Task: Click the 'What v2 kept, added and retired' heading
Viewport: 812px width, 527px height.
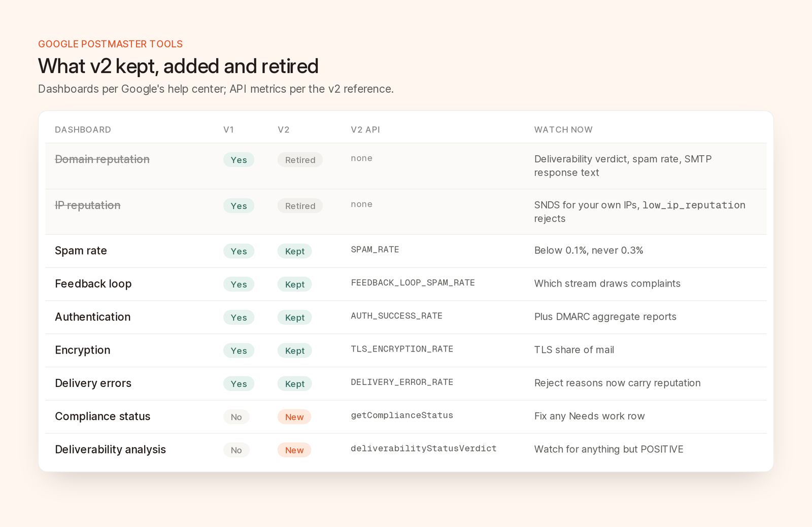Action: [x=178, y=66]
